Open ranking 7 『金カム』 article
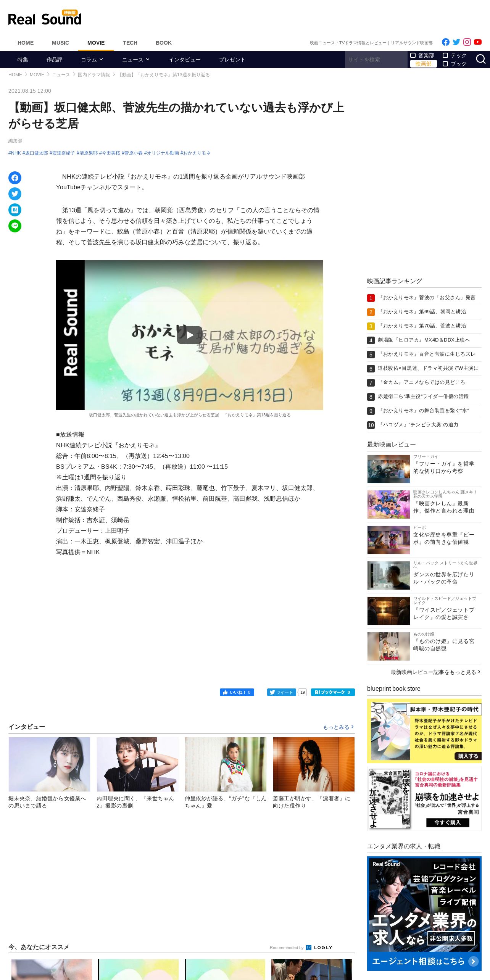This screenshot has width=490, height=980. click(421, 382)
